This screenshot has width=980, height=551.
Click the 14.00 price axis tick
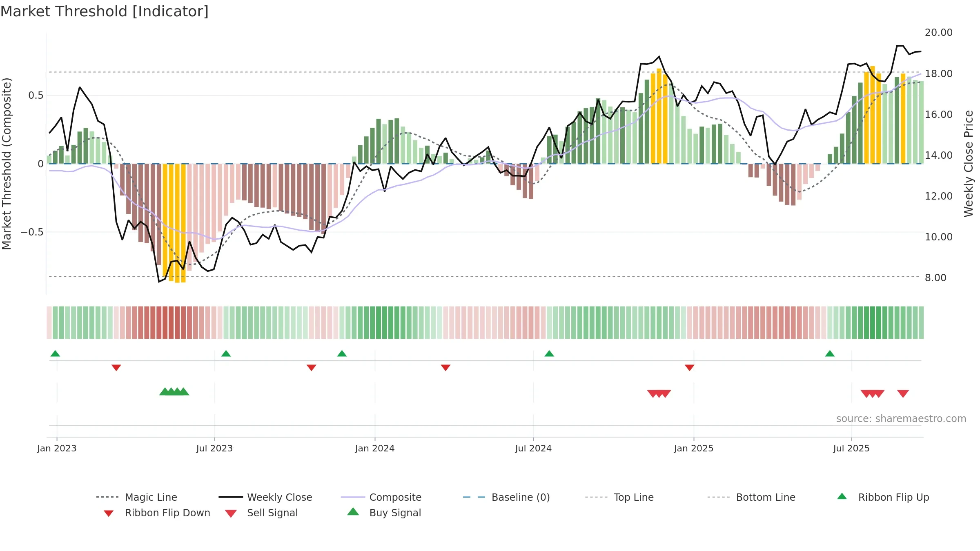(939, 156)
